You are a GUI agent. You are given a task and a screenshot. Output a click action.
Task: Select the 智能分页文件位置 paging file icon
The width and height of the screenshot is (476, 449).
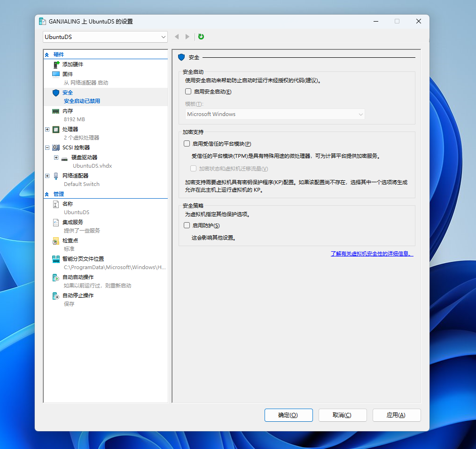56,259
